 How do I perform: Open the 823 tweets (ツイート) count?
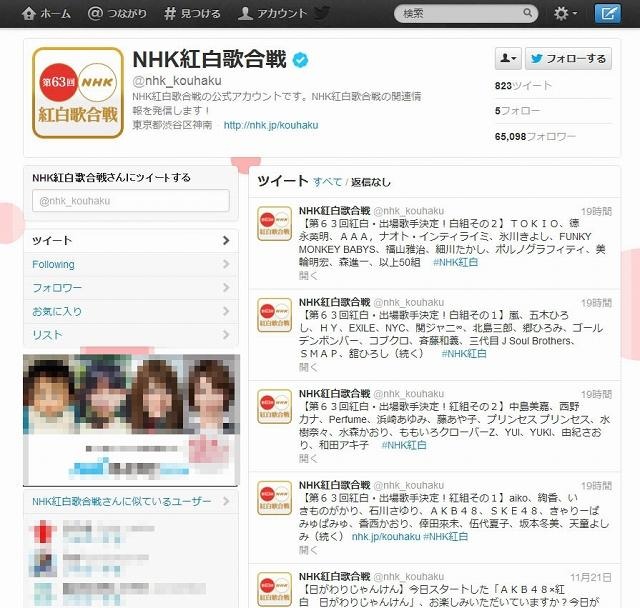[x=523, y=86]
